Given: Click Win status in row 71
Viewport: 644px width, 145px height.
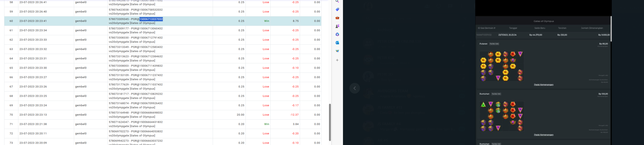Looking at the screenshot, I should [267, 124].
